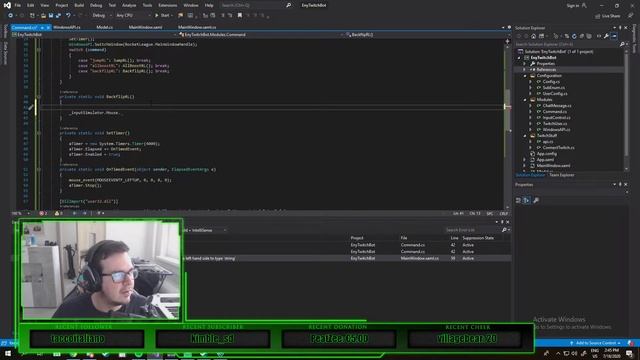The height and width of the screenshot is (360, 640).
Task: Click Solution Explorer Home icon
Action: [x=533, y=36]
